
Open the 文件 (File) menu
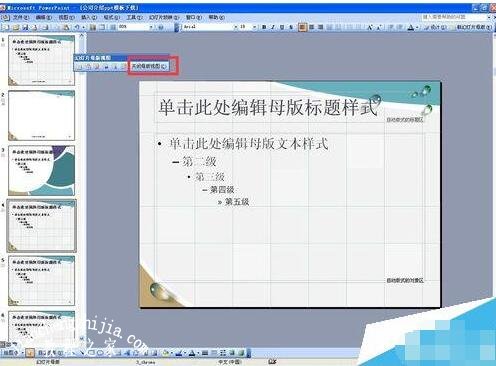click(21, 17)
